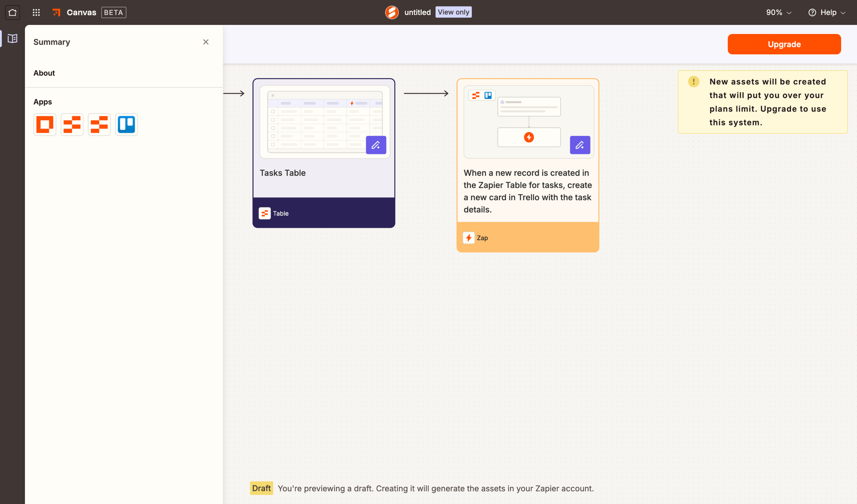Screen dimensions: 857x504
Task: Click the untitled canvas avatar icon
Action: [x=392, y=12]
